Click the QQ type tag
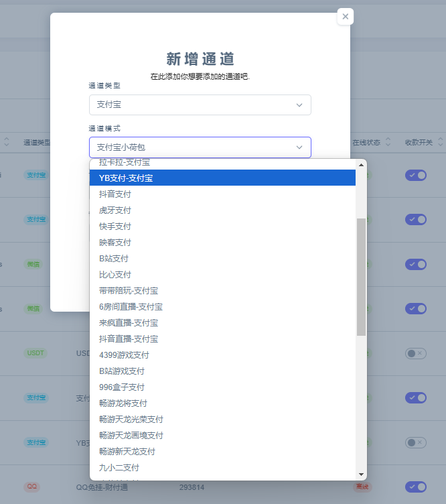The image size is (446, 504). [31, 487]
